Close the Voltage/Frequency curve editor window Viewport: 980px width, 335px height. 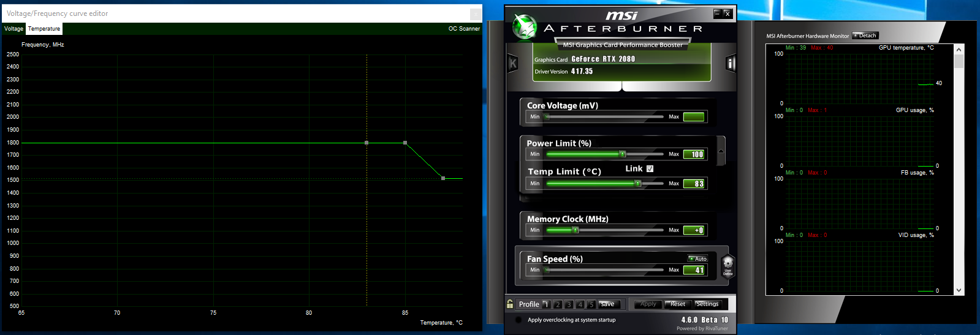[475, 13]
